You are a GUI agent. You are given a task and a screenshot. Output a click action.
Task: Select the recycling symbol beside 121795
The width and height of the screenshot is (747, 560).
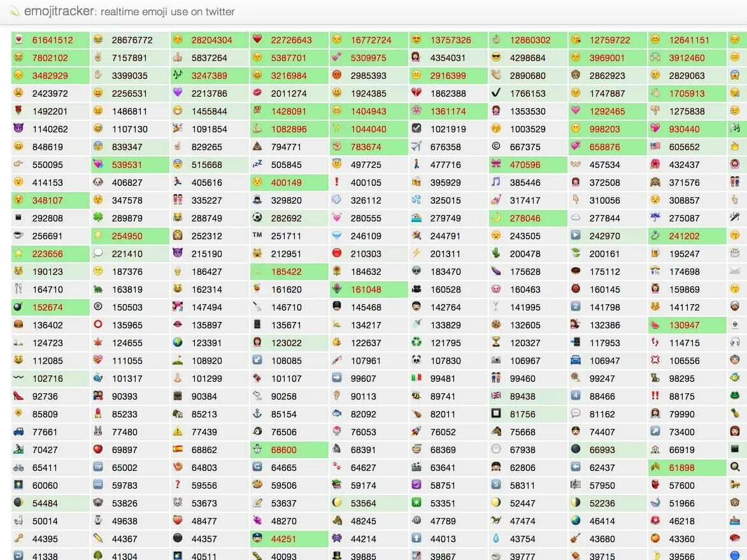tap(416, 342)
